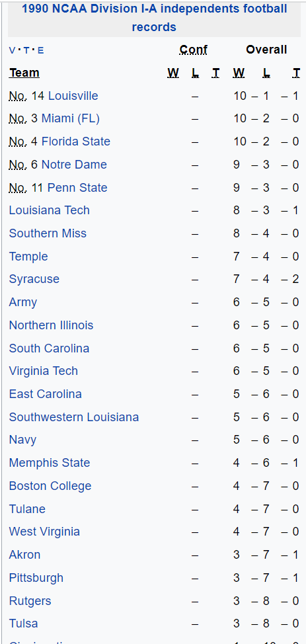
Task: Open the Syracuse team link
Action: pos(34,279)
